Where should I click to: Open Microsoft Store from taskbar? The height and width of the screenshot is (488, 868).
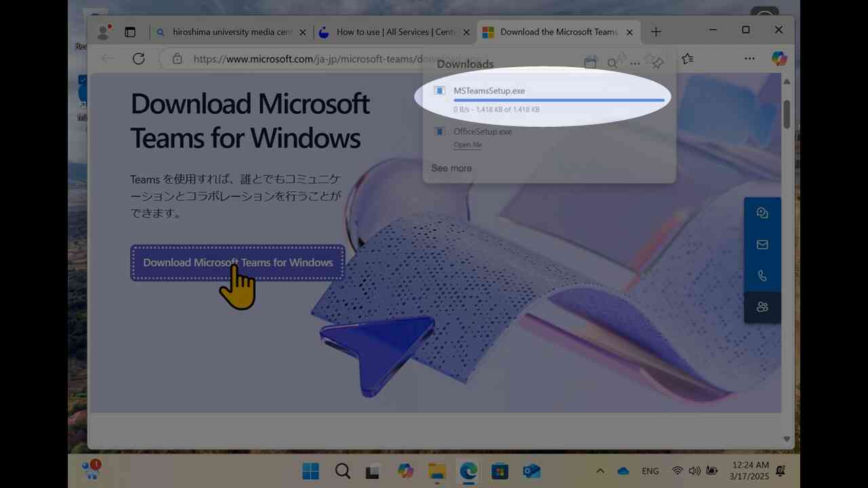[x=500, y=471]
